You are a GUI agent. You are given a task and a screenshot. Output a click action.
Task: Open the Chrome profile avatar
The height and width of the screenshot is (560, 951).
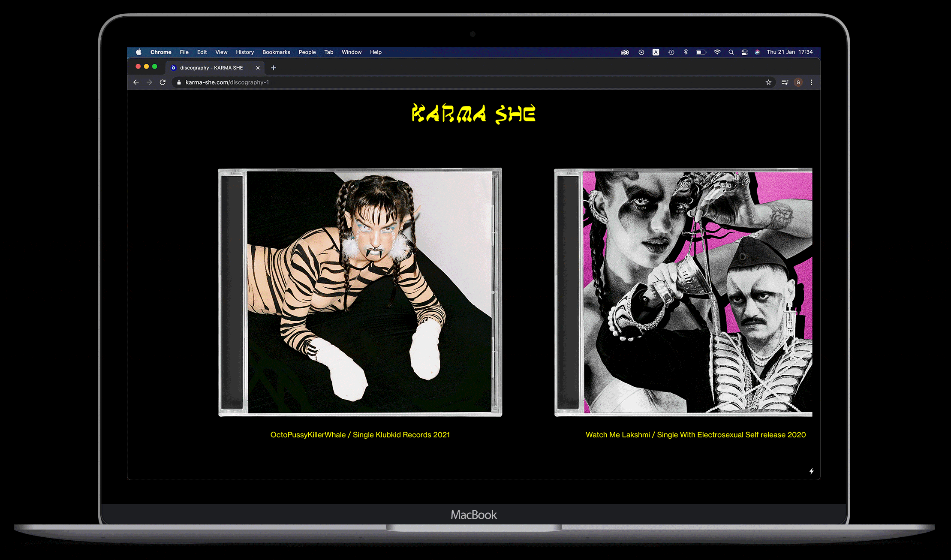point(798,82)
